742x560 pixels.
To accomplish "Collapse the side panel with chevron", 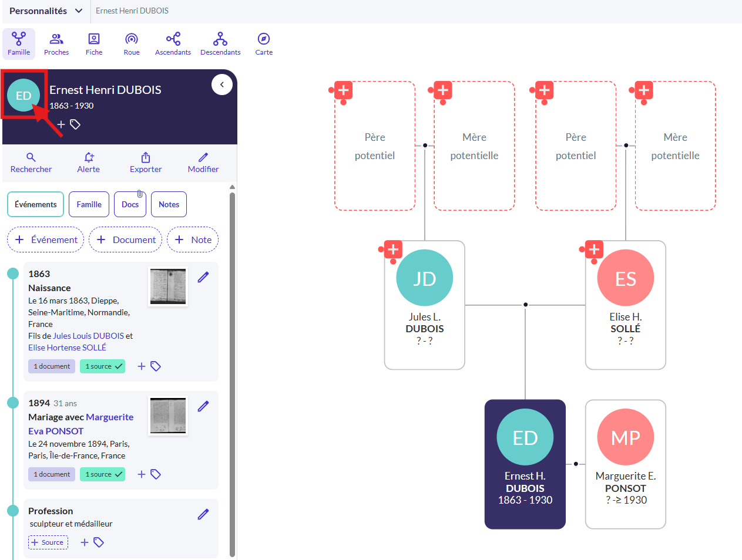I will click(222, 85).
